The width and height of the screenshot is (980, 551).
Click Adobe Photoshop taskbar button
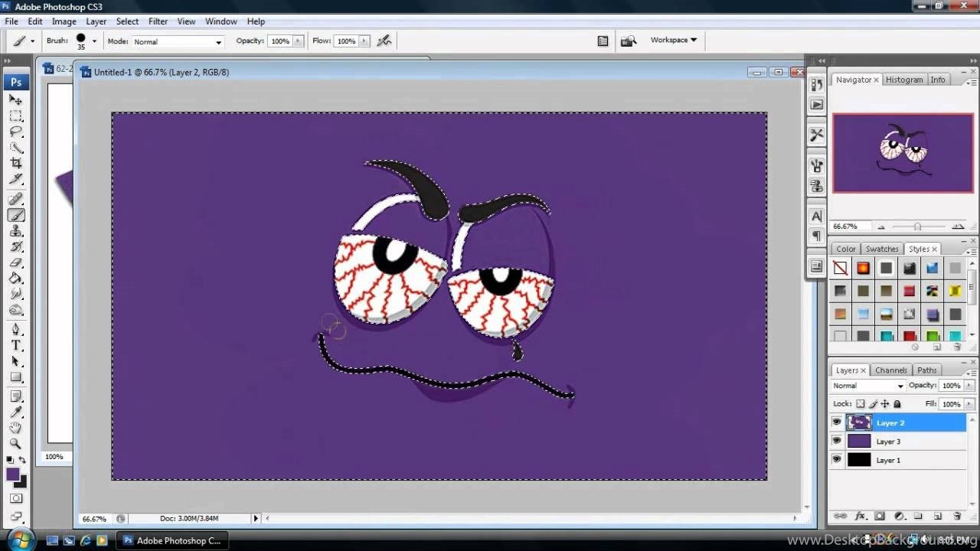(x=172, y=540)
